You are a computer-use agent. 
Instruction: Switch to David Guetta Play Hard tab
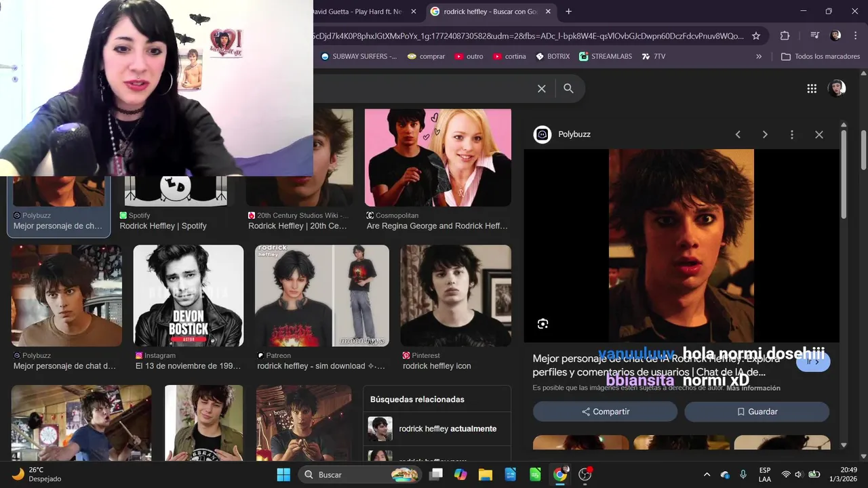pyautogui.click(x=358, y=12)
